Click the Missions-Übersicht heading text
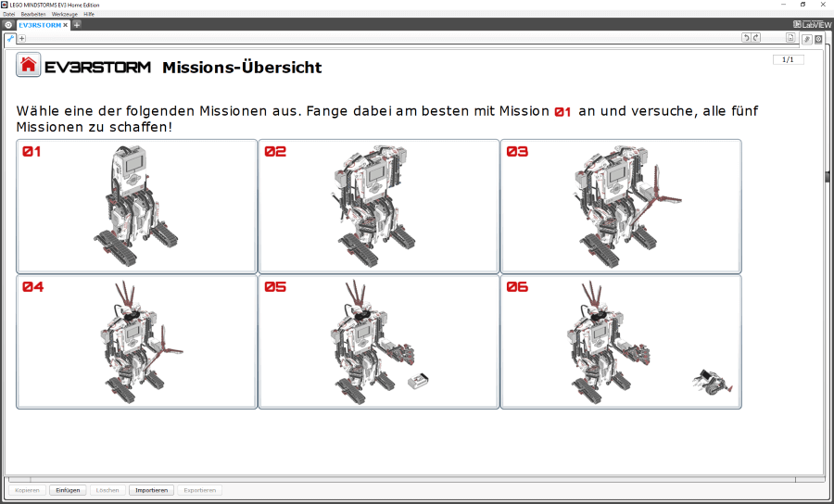Viewport: 834px width, 504px height. pos(242,68)
